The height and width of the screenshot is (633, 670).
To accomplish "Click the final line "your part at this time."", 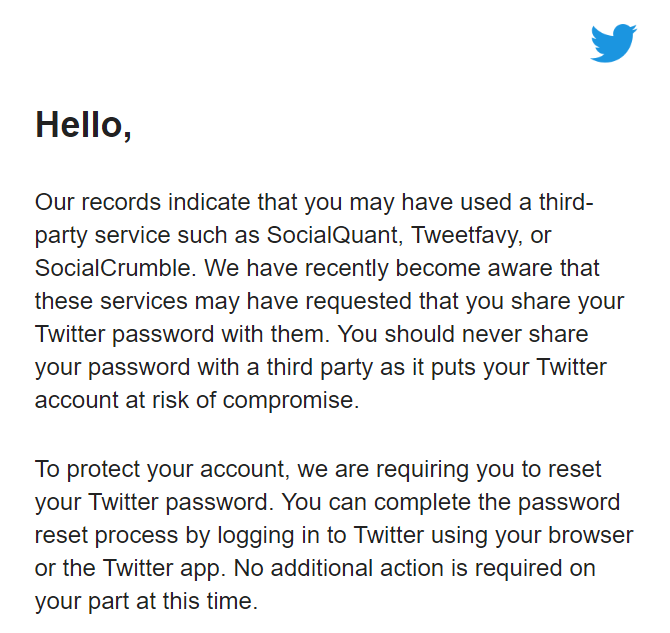I will tap(147, 601).
